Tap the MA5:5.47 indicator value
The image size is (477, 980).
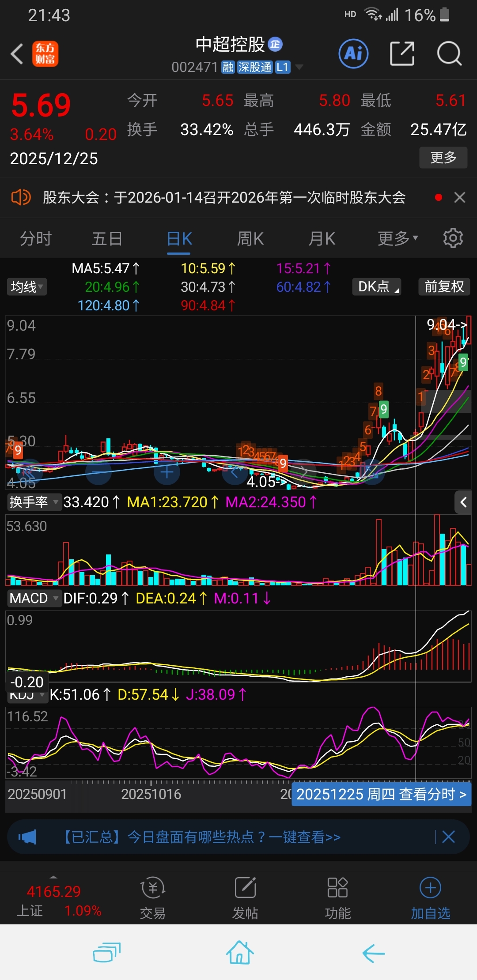(105, 268)
